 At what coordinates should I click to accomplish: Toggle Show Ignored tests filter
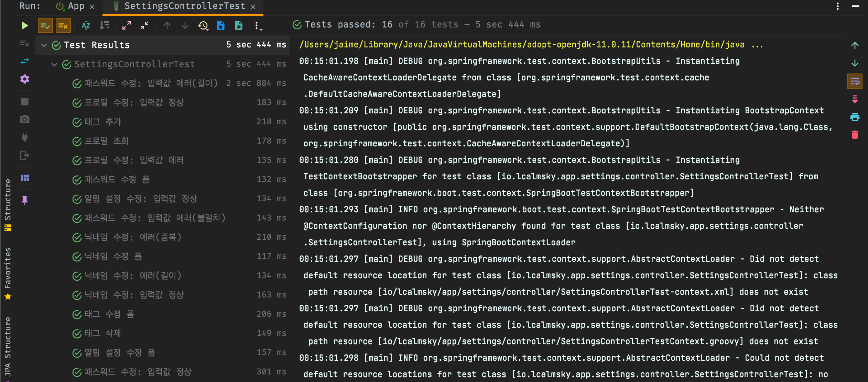[x=63, y=25]
